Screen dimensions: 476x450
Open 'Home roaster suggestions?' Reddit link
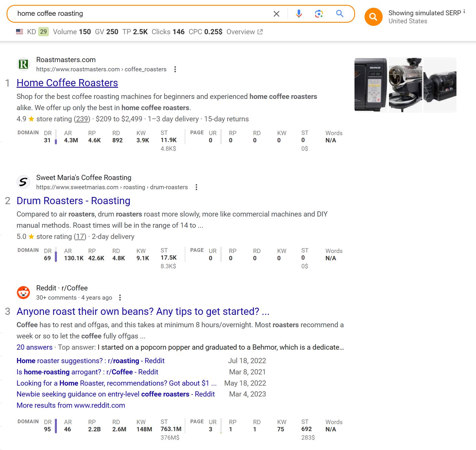(x=90, y=361)
